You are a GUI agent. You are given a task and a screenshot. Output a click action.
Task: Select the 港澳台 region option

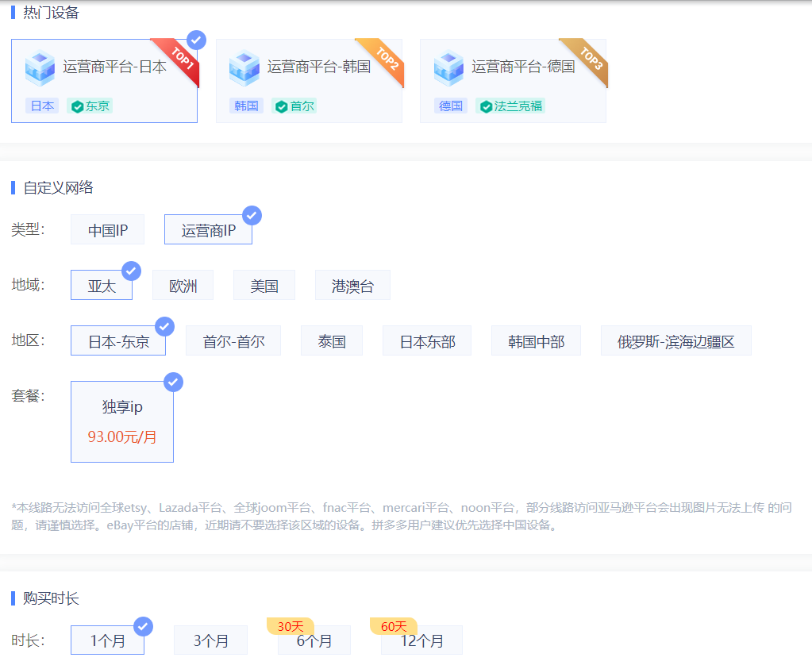point(352,286)
